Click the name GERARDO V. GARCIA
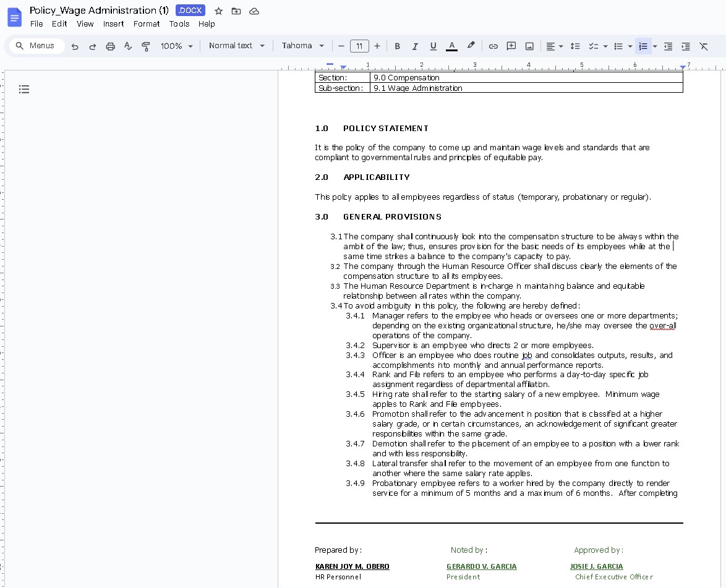 click(x=482, y=566)
